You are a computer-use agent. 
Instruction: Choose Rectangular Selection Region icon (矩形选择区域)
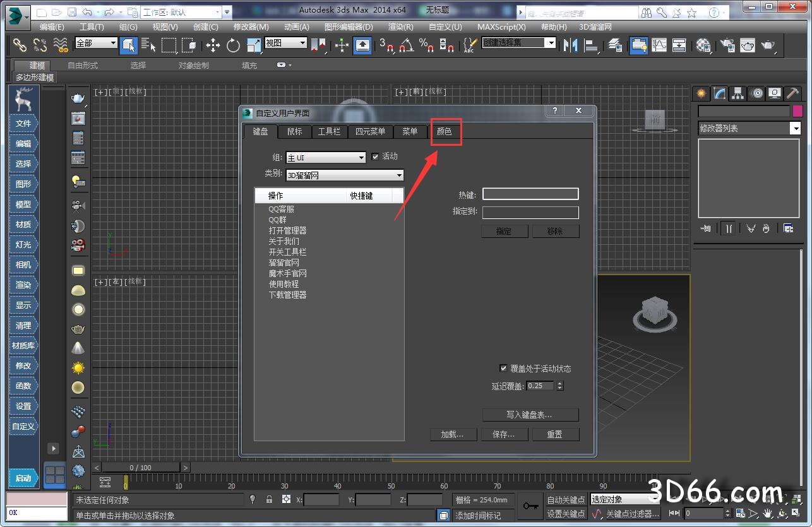169,45
